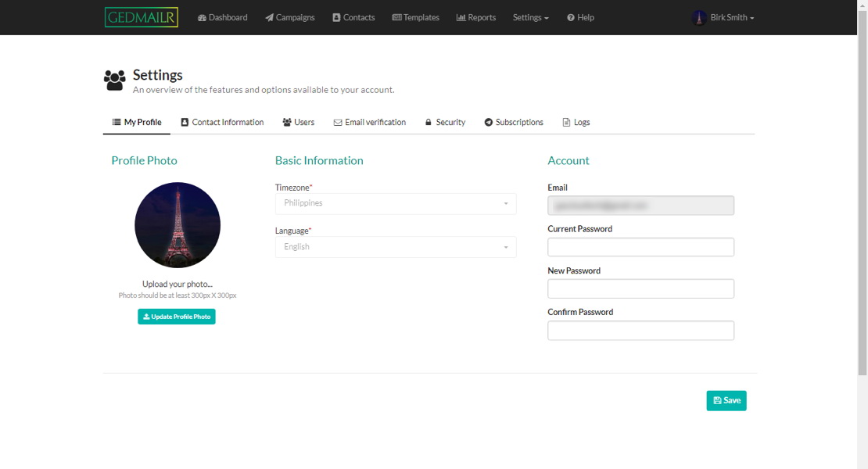Click the Update Profile Photo button
This screenshot has height=469, width=868.
(x=177, y=317)
